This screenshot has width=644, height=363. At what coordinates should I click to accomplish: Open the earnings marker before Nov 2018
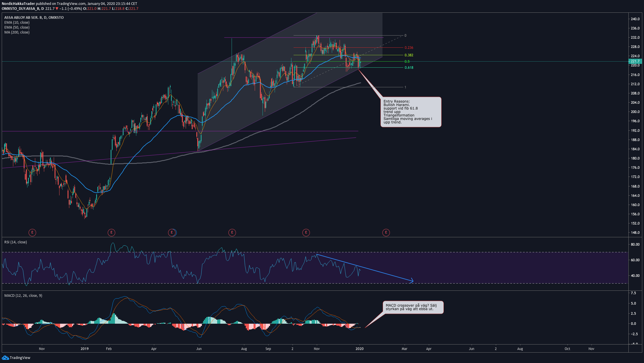(x=32, y=232)
